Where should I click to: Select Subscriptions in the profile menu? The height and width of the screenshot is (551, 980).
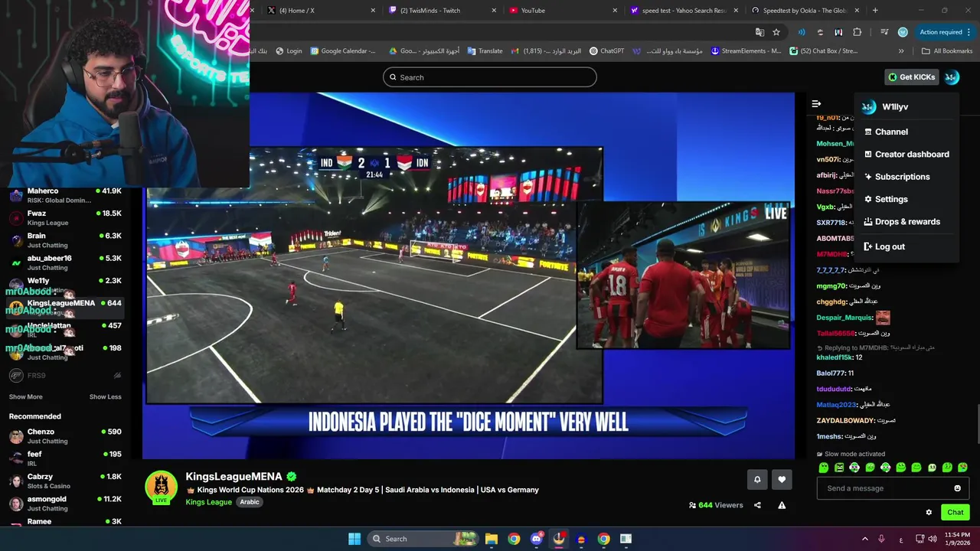906,177
